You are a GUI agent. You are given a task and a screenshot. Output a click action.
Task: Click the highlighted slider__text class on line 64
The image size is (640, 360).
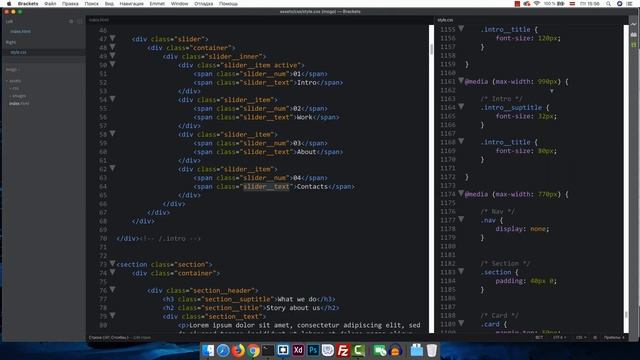(266, 187)
